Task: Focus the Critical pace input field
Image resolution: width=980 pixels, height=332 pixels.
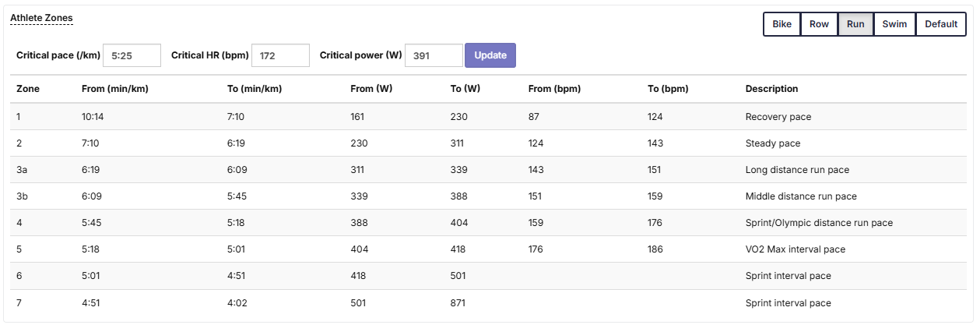Action: 132,55
